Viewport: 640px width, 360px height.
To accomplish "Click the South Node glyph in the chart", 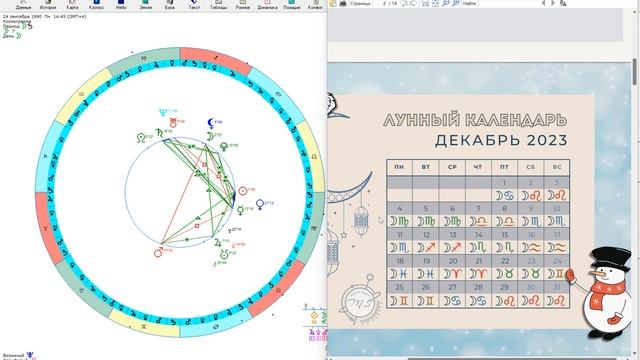I will [x=224, y=255].
